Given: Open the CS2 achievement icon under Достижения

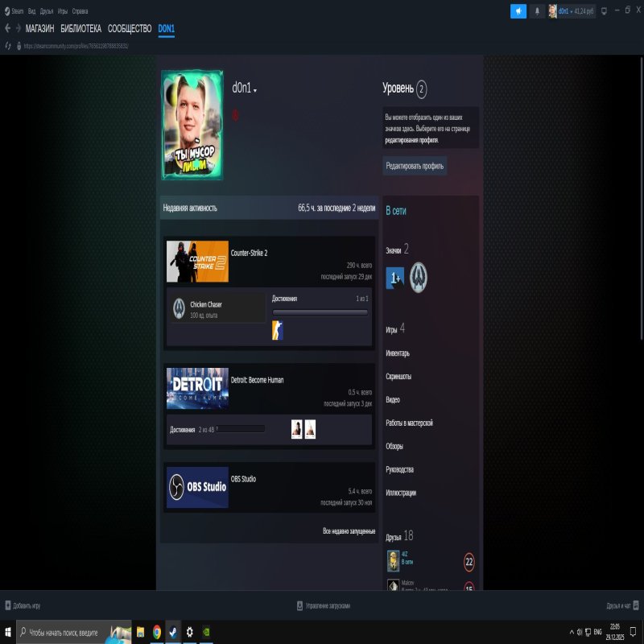Looking at the screenshot, I should click(277, 330).
